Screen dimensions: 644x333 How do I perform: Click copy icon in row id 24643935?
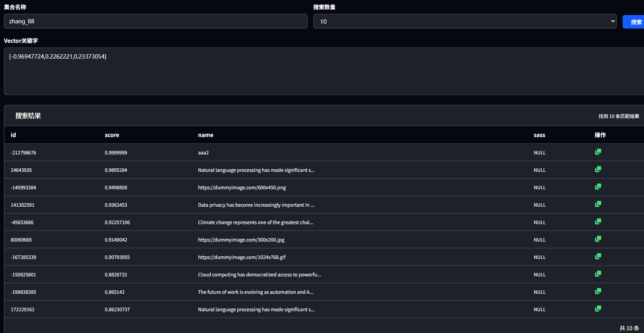tap(598, 169)
